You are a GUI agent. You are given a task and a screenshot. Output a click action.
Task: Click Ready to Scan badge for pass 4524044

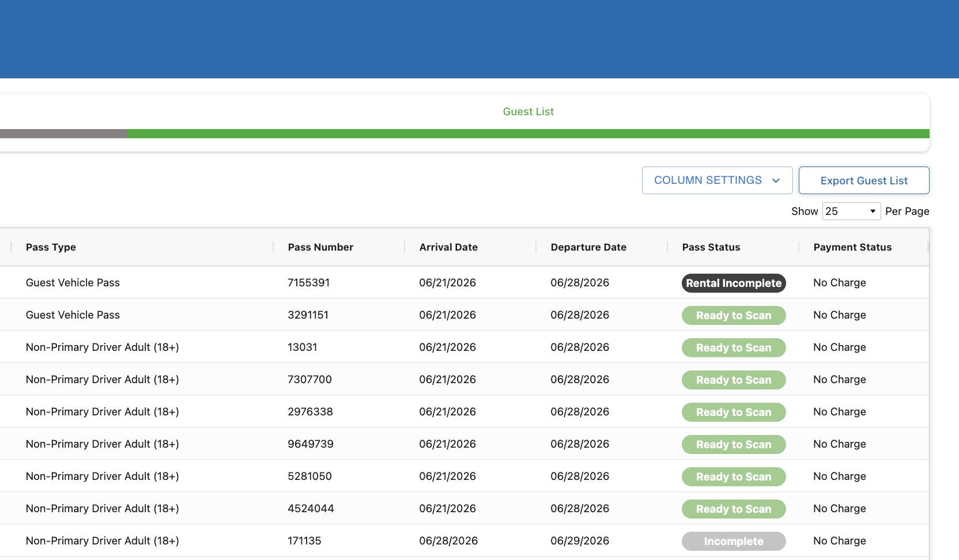pyautogui.click(x=734, y=509)
